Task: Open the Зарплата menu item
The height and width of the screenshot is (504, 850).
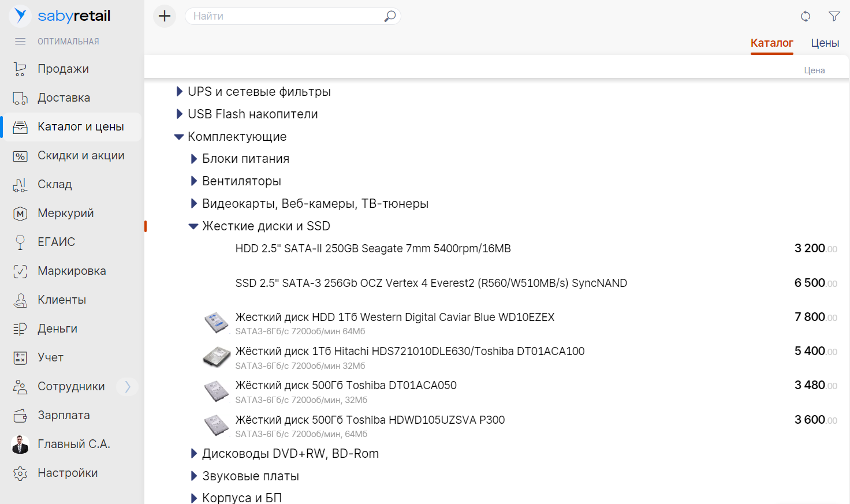Action: coord(64,415)
